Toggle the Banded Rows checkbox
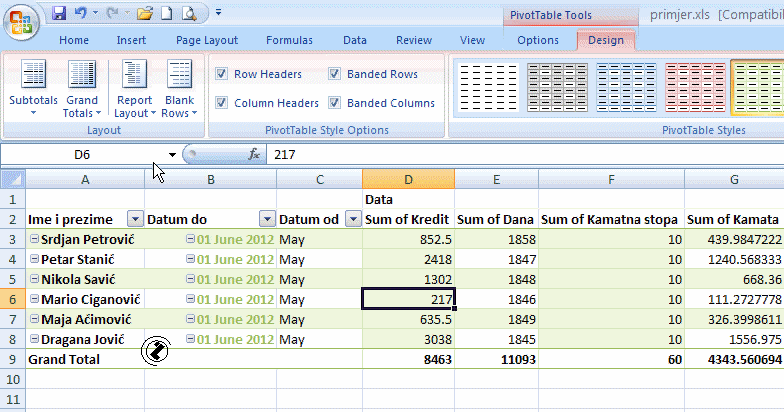Viewport: 784px width, 412px height. [x=334, y=74]
